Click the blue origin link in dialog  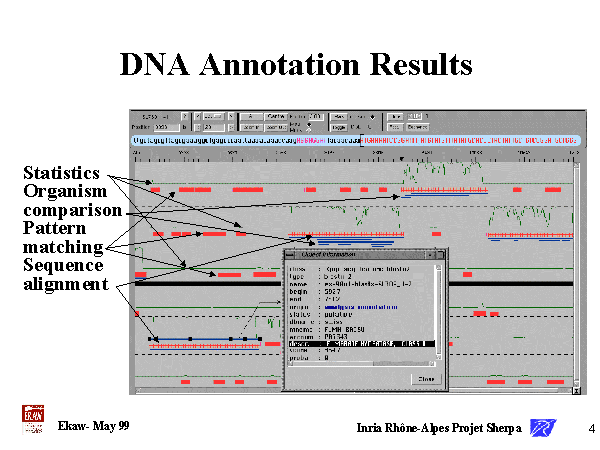click(x=371, y=309)
